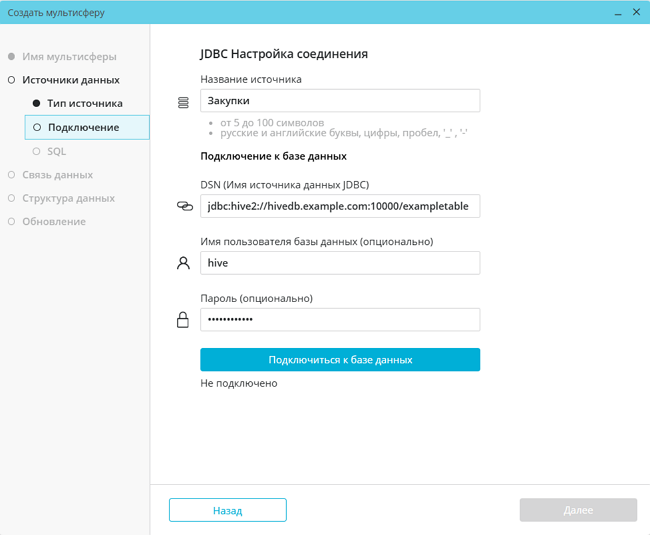650x535 pixels.
Task: Click the 'Источники данных' step circle
Action: pyautogui.click(x=11, y=80)
